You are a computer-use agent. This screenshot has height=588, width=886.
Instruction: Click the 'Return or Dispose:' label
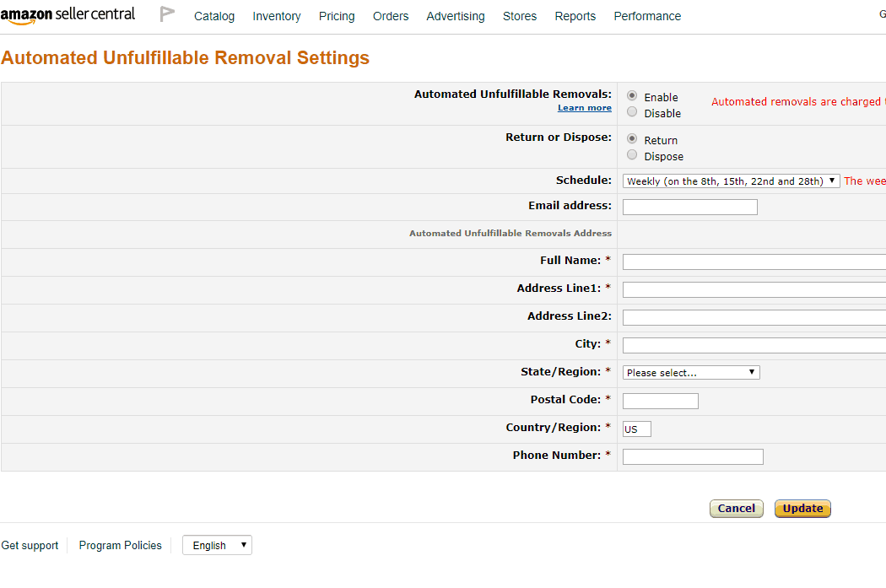point(559,138)
